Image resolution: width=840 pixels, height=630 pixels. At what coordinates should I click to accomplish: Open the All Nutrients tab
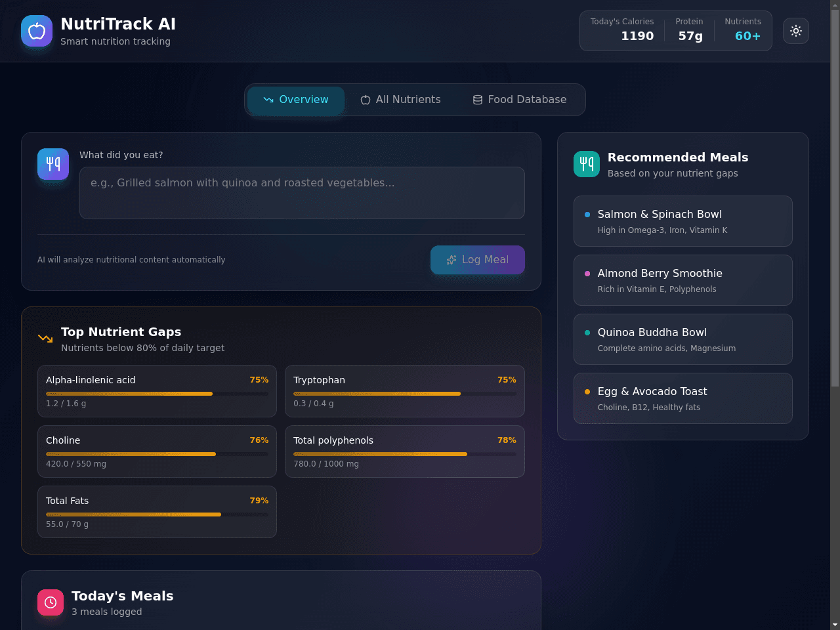coord(400,100)
